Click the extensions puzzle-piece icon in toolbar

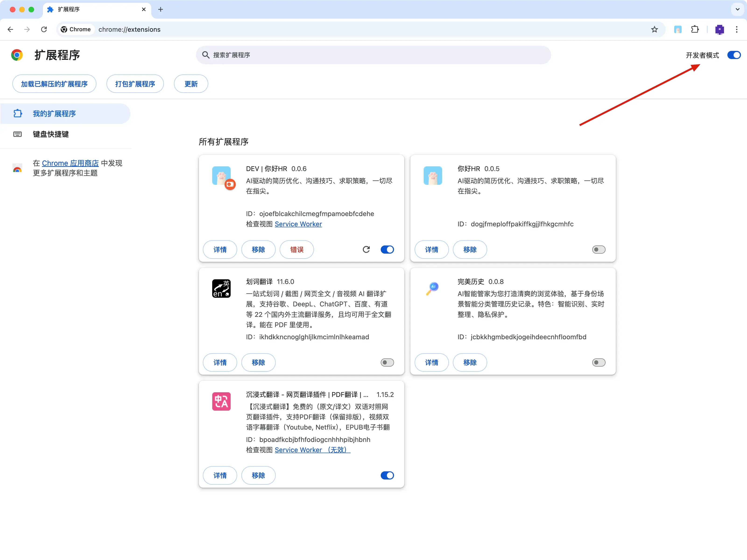click(x=695, y=29)
